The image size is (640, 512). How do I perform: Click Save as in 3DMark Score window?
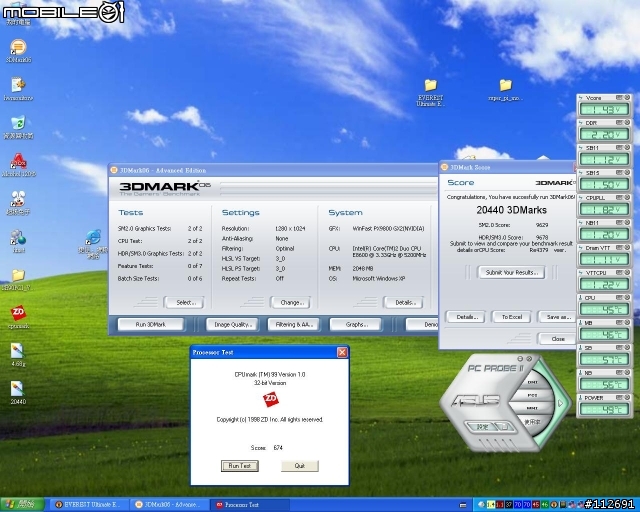[558, 317]
